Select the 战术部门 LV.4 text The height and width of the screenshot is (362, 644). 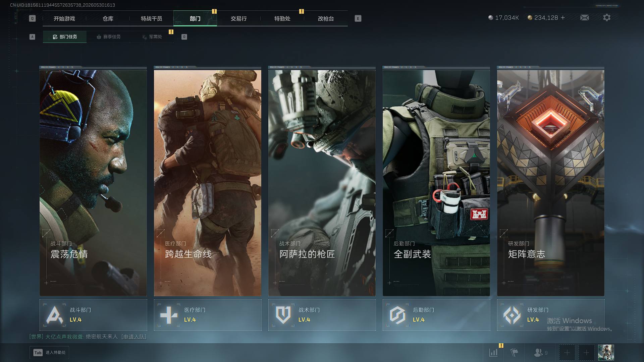coord(304,320)
